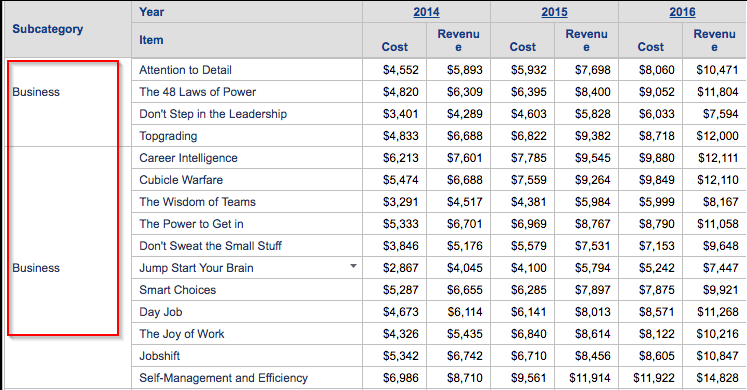Click the Revenue header under 2015

tap(586, 40)
